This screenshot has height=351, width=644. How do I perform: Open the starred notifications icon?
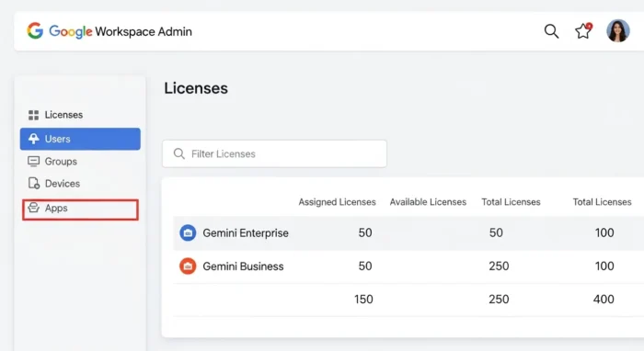click(583, 30)
